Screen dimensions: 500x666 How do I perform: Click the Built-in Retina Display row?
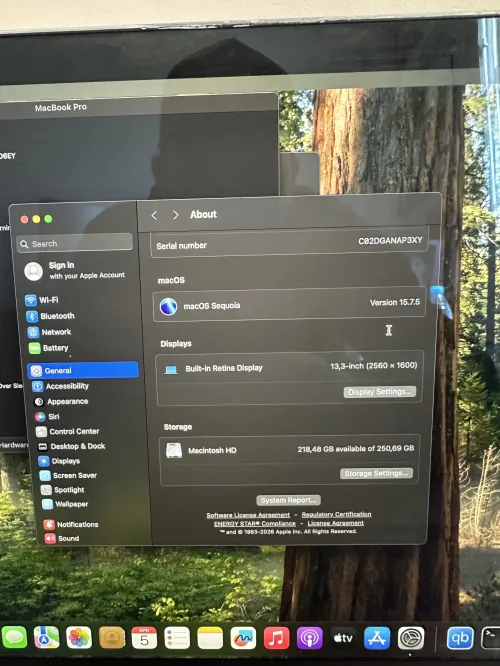290,367
